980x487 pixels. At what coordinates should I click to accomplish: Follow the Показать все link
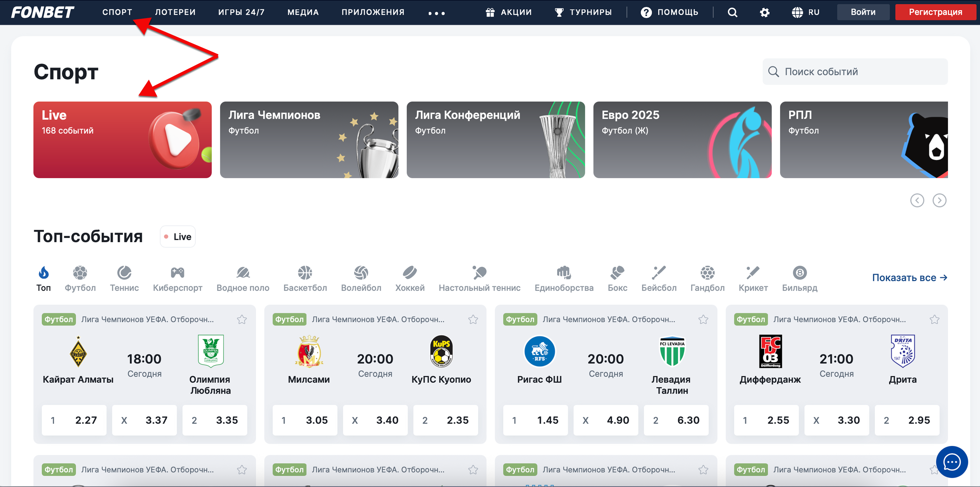(909, 277)
